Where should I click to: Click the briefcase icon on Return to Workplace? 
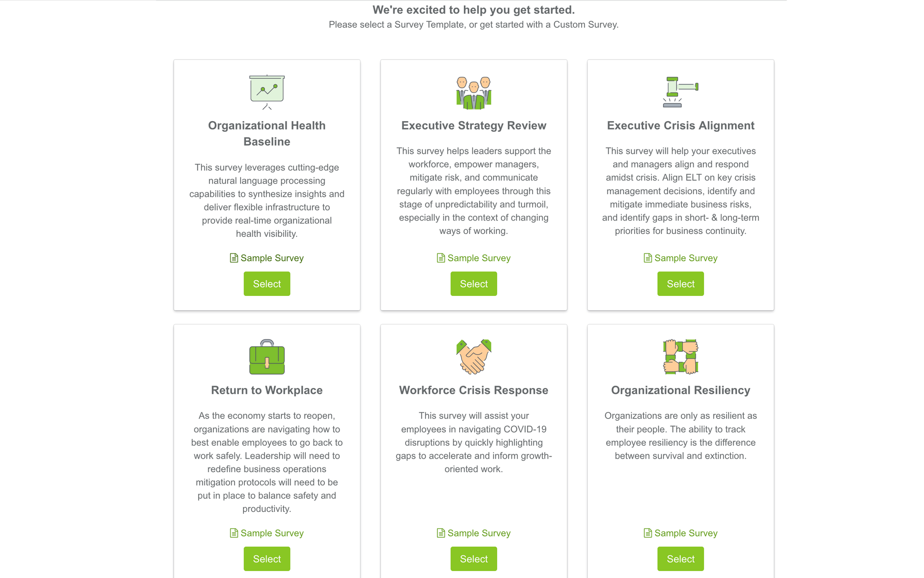tap(267, 358)
